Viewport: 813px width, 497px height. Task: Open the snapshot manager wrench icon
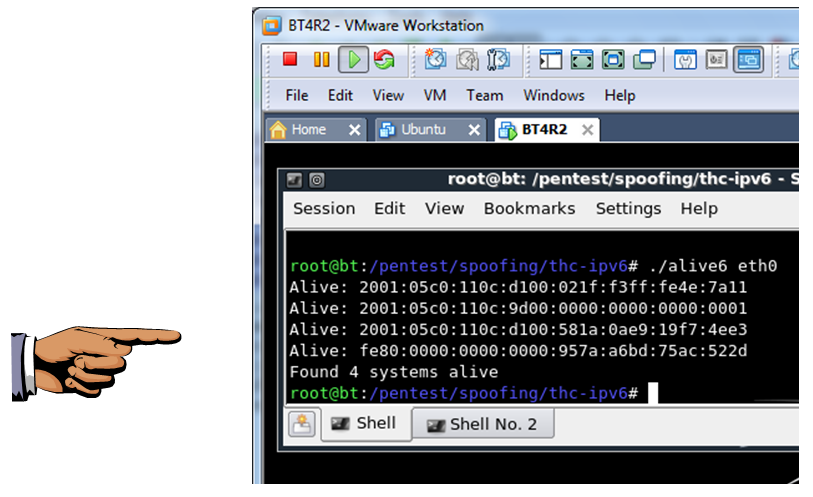click(x=498, y=60)
